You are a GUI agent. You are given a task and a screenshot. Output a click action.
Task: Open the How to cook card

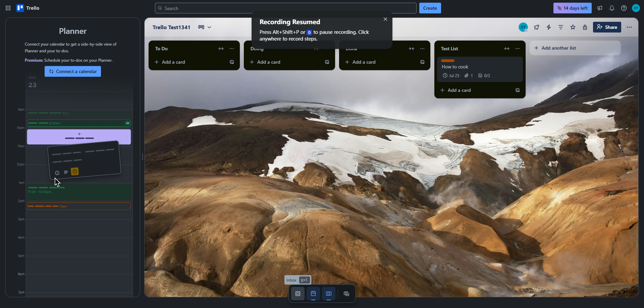click(x=480, y=69)
